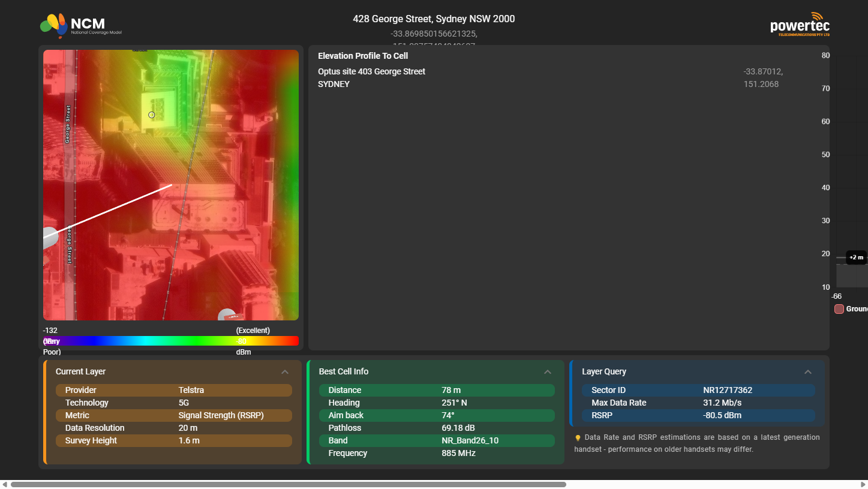Click the +2 m elevation chart label

coord(857,257)
